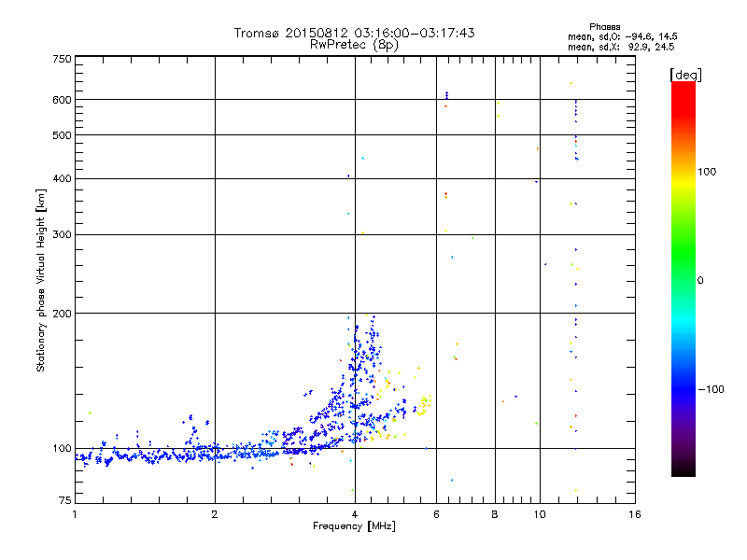Click the x-axis label 'Frequency [MHz]'

[x=354, y=526]
